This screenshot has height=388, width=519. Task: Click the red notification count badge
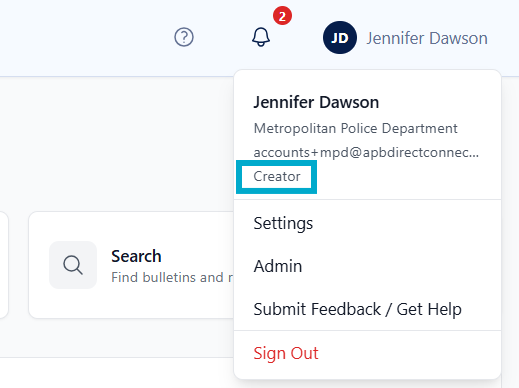282,16
